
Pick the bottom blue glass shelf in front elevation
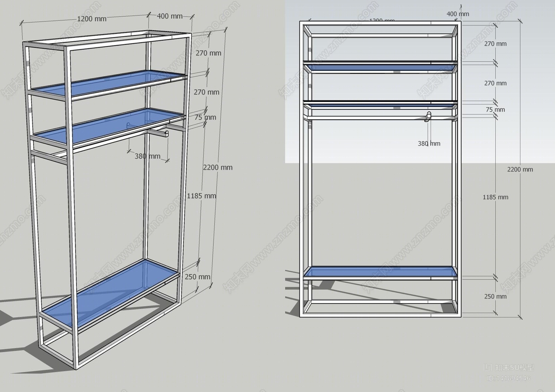(381, 271)
